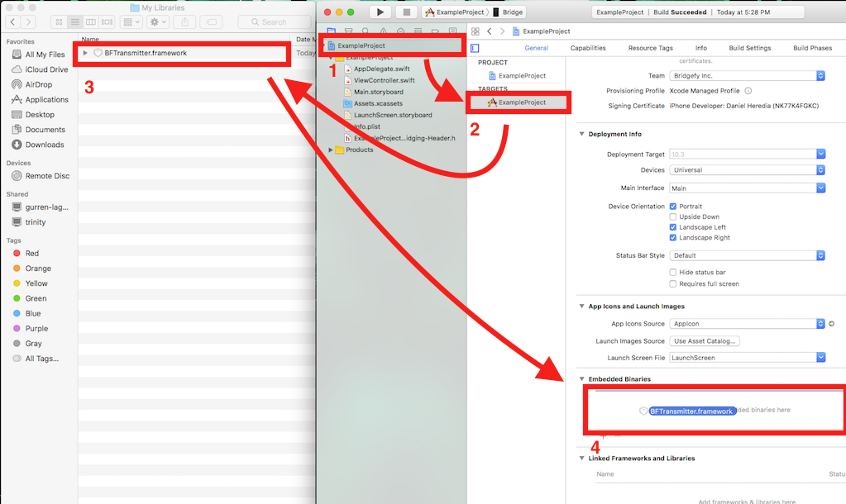Toggle the project and targets list sidebar icon
The height and width of the screenshot is (504, 846).
[x=475, y=48]
